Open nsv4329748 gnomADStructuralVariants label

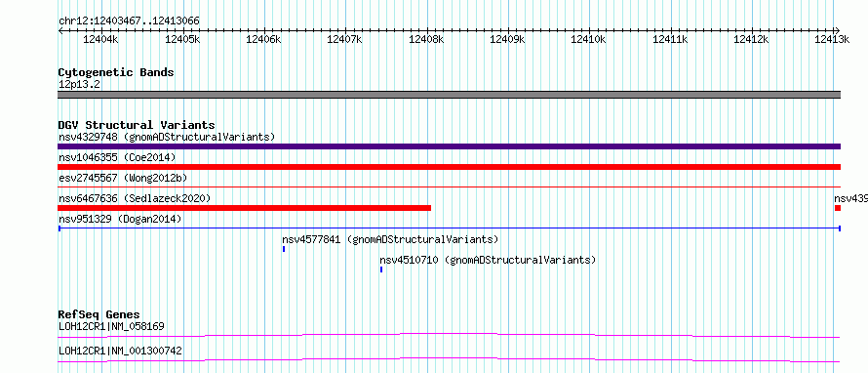coord(167,137)
